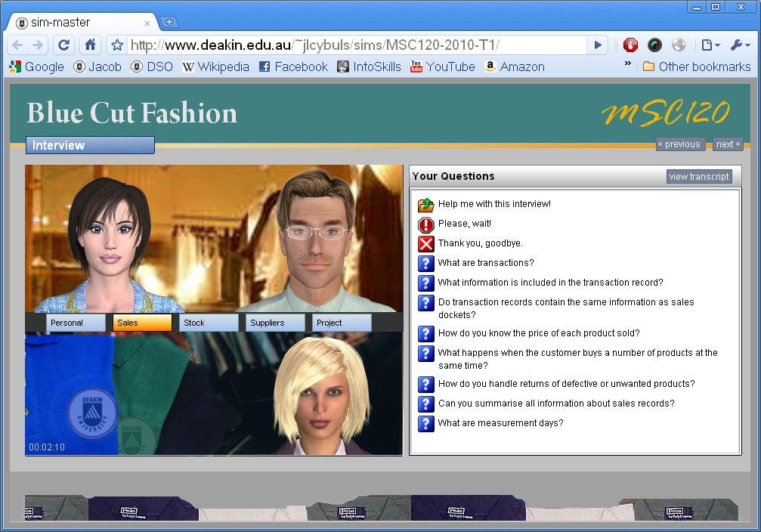Expand the hidden bookmarks chevron
The width and height of the screenshot is (761, 532).
point(627,65)
